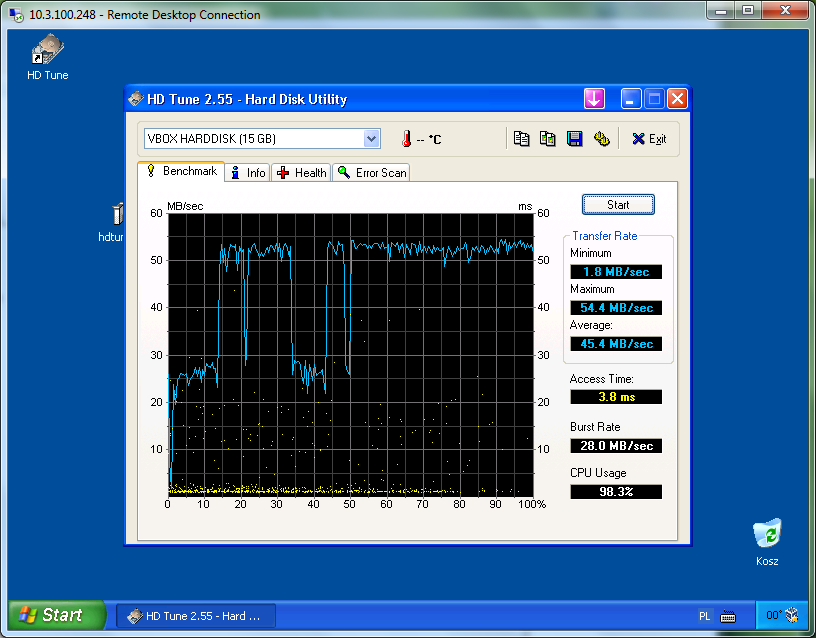Viewport: 816px width, 638px height.
Task: Click the PL language indicator
Action: pos(704,616)
